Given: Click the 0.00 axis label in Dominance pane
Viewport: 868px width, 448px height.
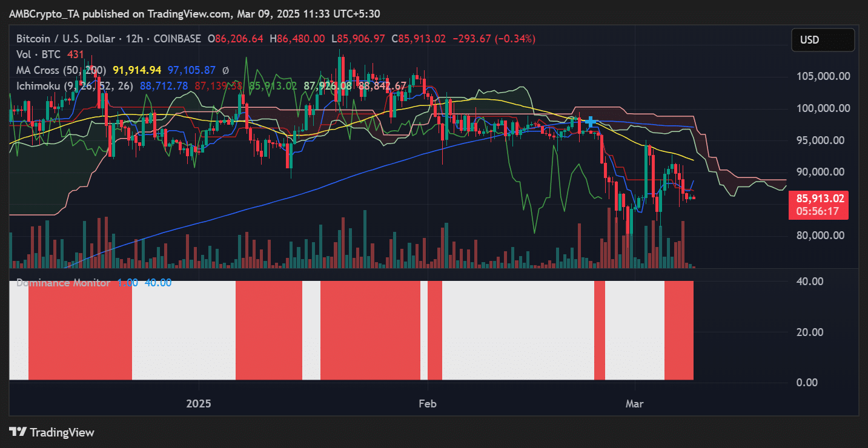Looking at the screenshot, I should 807,383.
